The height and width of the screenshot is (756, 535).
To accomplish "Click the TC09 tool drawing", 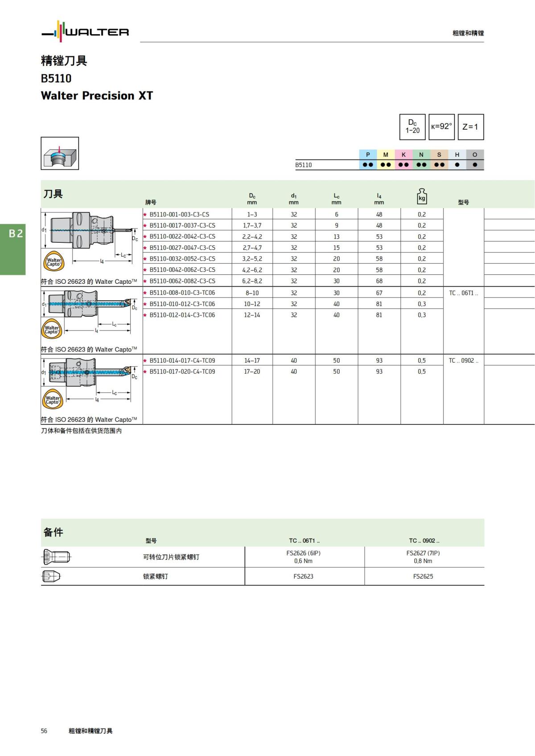I will [x=89, y=380].
